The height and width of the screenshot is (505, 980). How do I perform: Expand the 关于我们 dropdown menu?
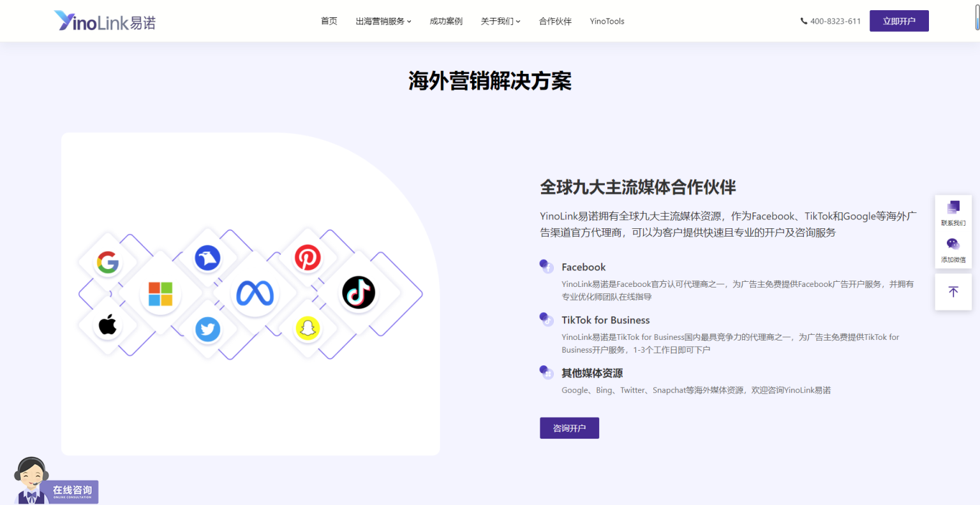click(500, 21)
